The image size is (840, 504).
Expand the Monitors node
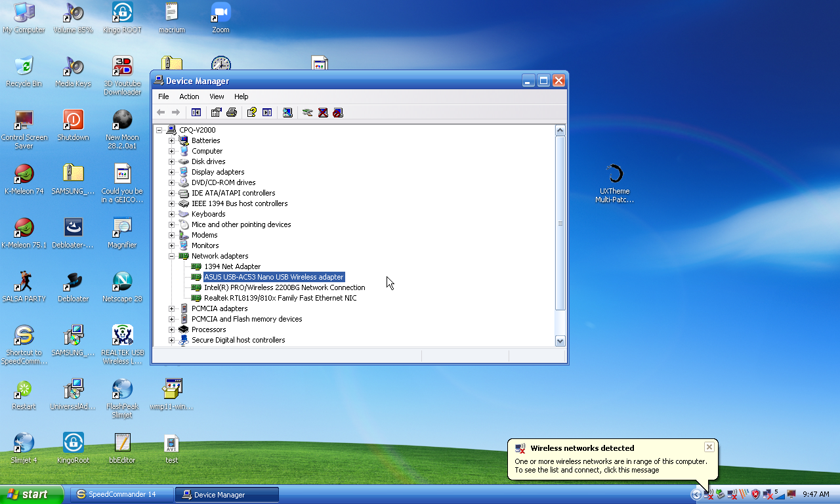tap(171, 245)
